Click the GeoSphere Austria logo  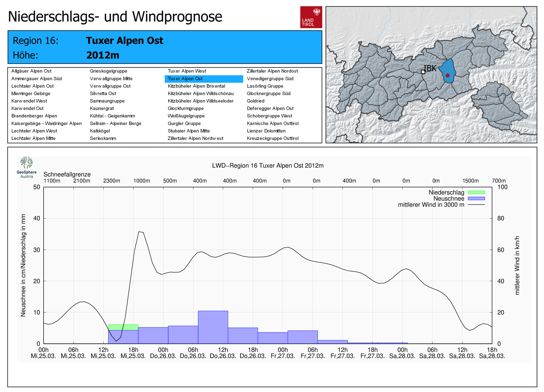coord(27,167)
